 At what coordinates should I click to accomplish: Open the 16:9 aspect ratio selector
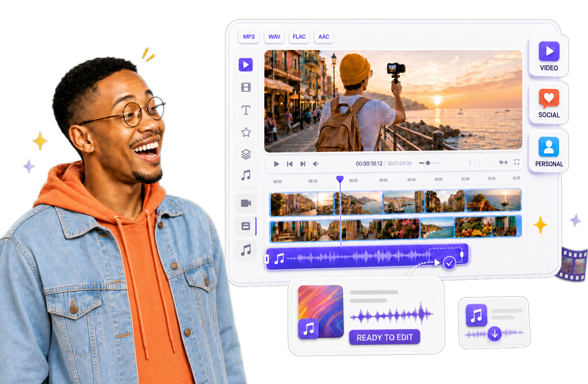pos(503,162)
